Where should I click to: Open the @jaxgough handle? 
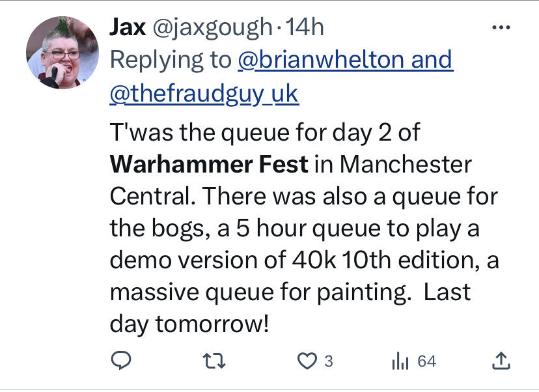point(212,27)
